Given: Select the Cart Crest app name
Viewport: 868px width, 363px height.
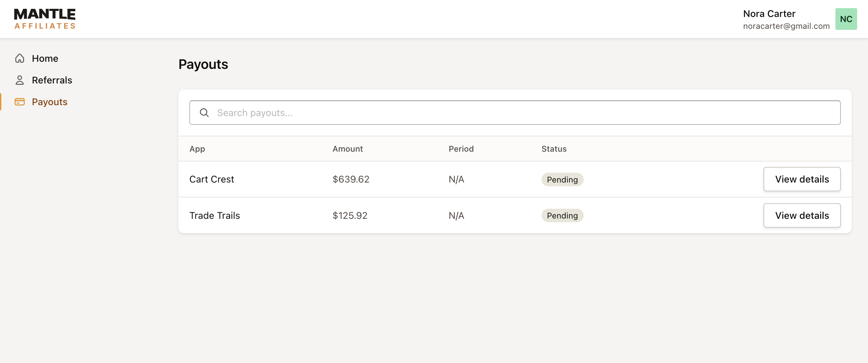Looking at the screenshot, I should click(x=211, y=179).
